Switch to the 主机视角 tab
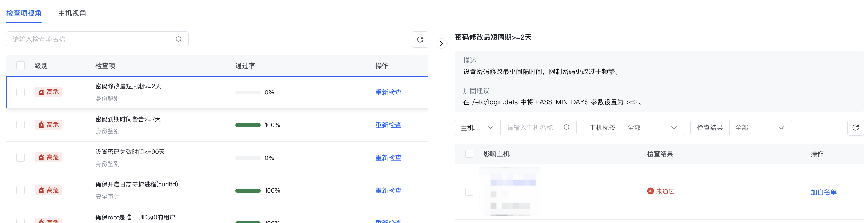 coord(72,13)
